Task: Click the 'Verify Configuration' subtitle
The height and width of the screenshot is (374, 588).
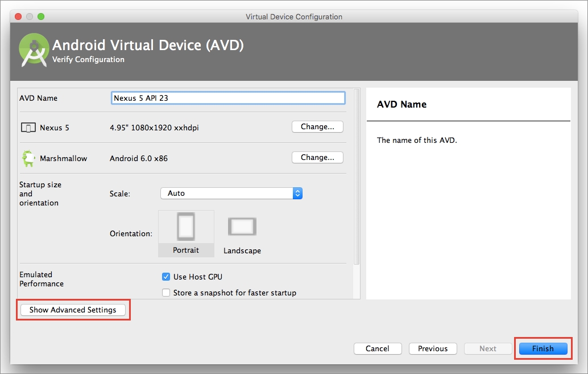Action: [x=88, y=59]
